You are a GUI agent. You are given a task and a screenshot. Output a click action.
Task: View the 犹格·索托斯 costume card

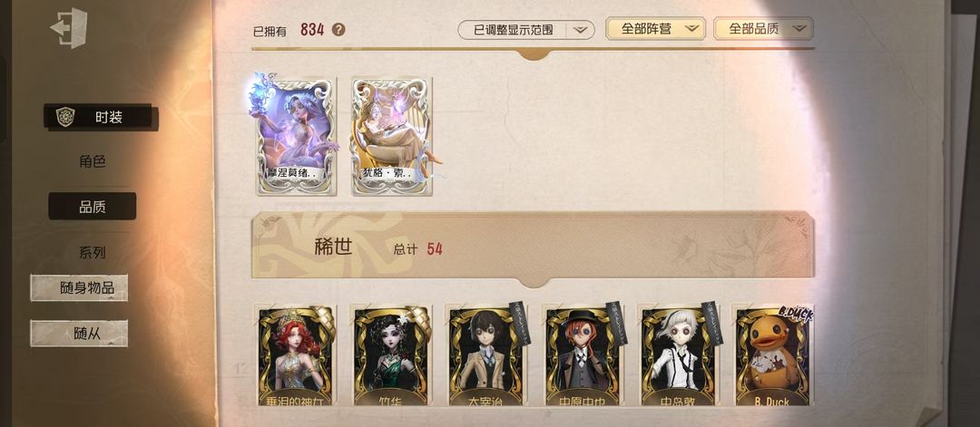coord(391,136)
